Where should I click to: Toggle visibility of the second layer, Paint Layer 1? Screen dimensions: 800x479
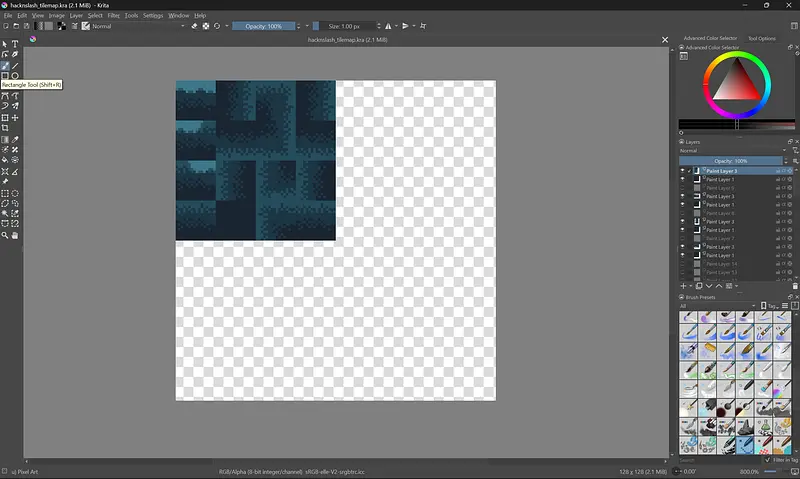pos(684,180)
